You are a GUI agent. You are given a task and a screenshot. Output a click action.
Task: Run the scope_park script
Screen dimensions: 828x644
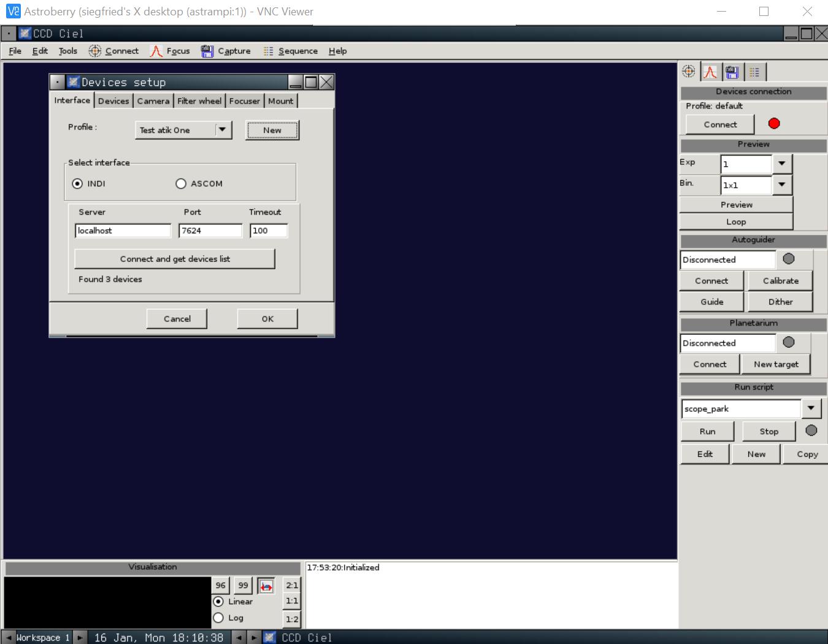[x=707, y=432]
